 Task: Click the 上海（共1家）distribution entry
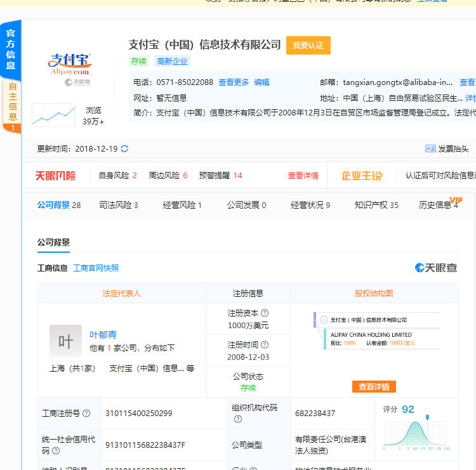click(x=72, y=369)
